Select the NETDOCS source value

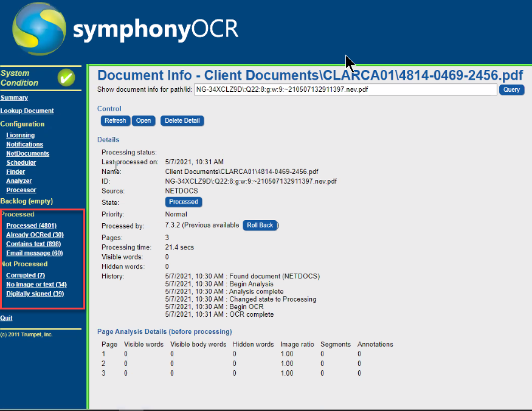pyautogui.click(x=182, y=191)
